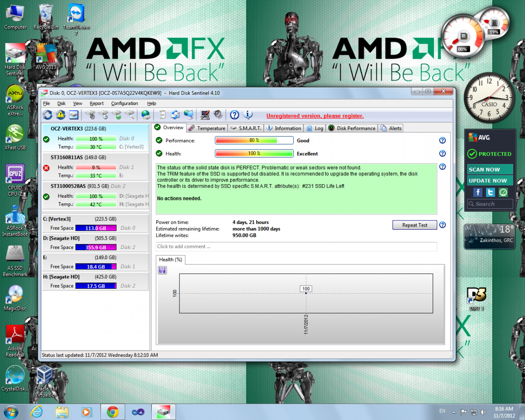
Task: Click the yellow warning alert toolbar icon
Action: click(60, 115)
